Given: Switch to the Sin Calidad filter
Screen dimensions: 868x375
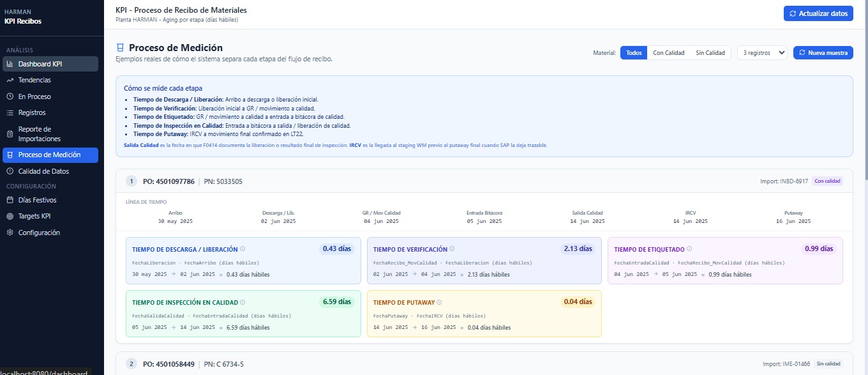Looking at the screenshot, I should coord(710,53).
